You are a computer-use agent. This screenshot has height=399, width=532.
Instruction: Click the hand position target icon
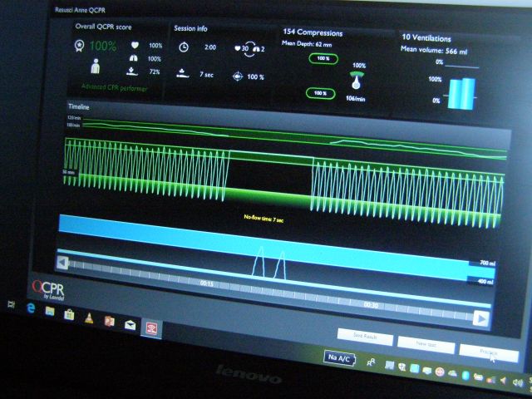click(x=239, y=76)
